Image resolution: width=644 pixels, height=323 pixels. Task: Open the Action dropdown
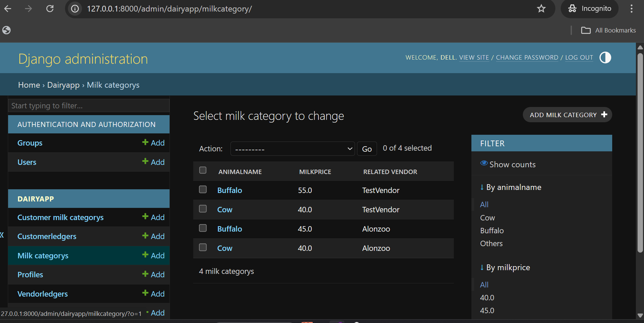[x=292, y=148]
